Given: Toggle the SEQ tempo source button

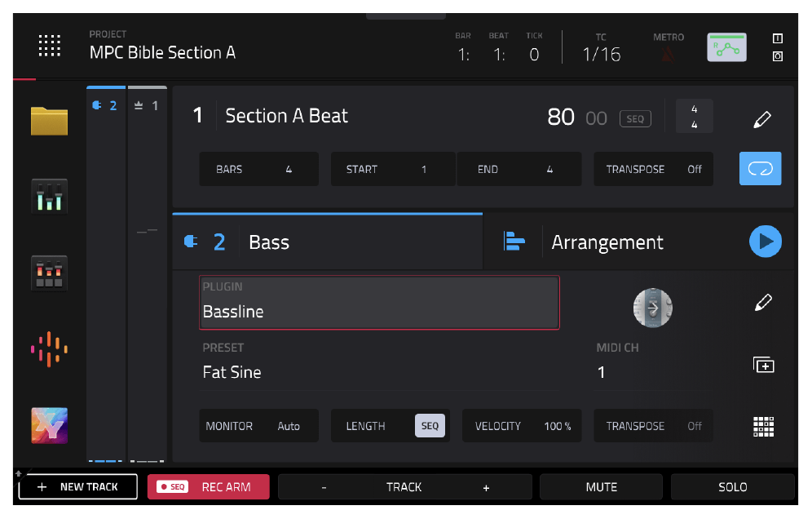Looking at the screenshot, I should point(635,118).
